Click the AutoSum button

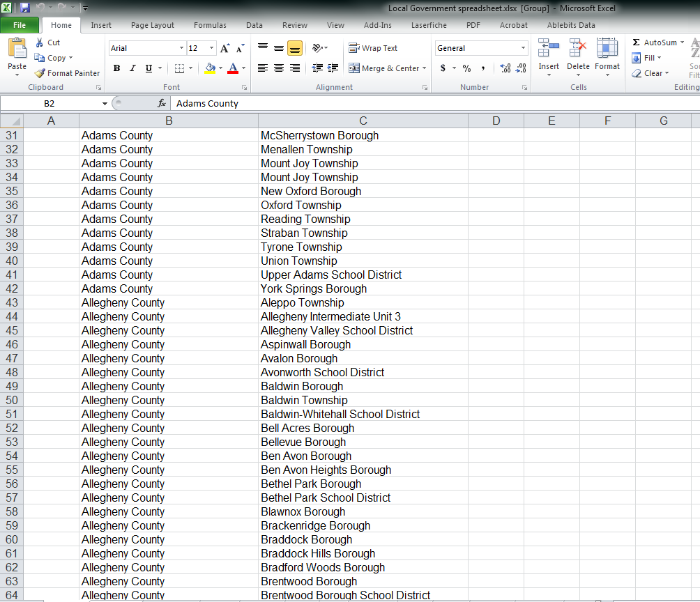pos(654,43)
